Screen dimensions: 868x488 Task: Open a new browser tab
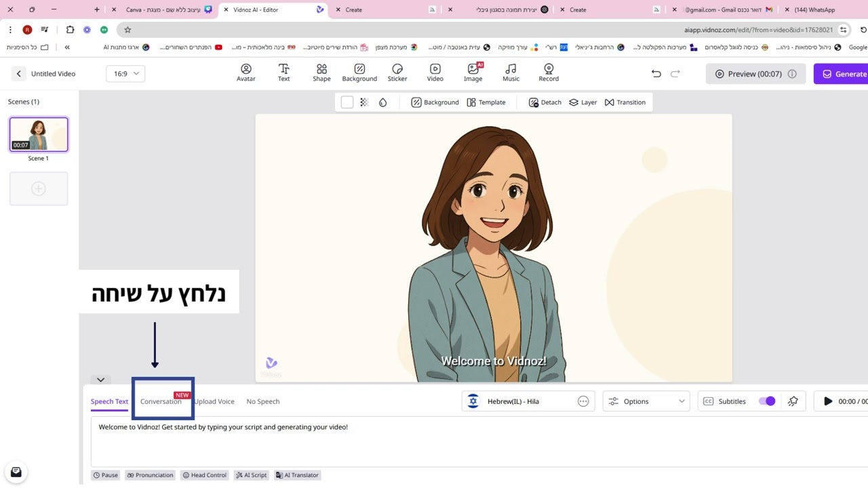coord(97,9)
